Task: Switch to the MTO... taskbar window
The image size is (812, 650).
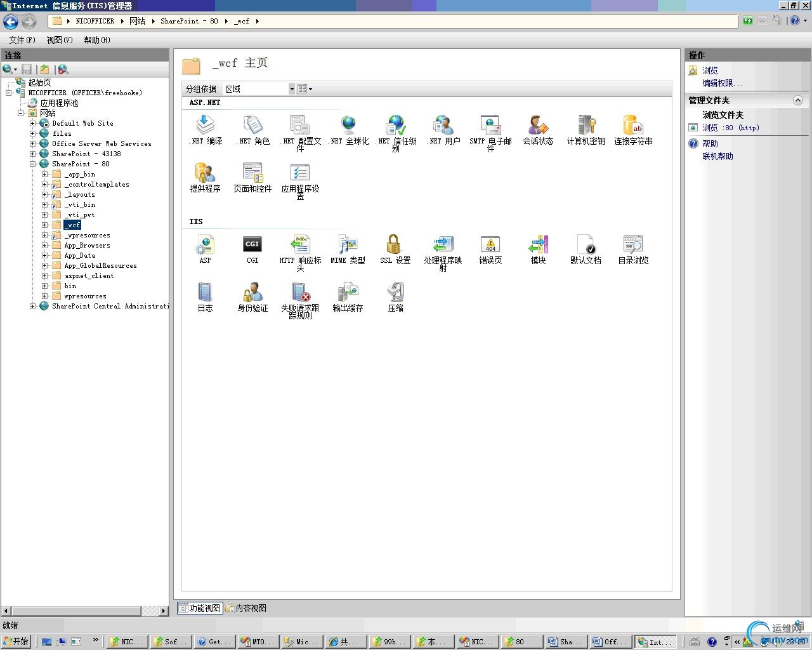Action: (258, 642)
